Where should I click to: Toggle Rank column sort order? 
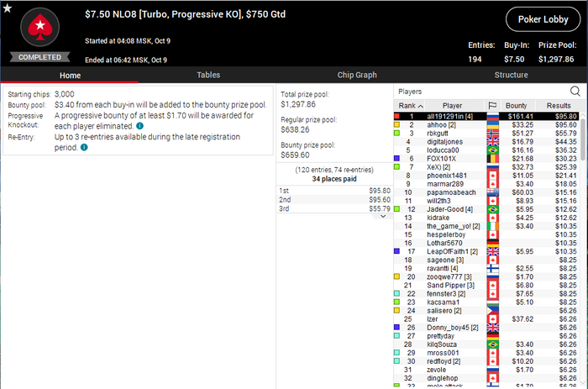(x=411, y=106)
